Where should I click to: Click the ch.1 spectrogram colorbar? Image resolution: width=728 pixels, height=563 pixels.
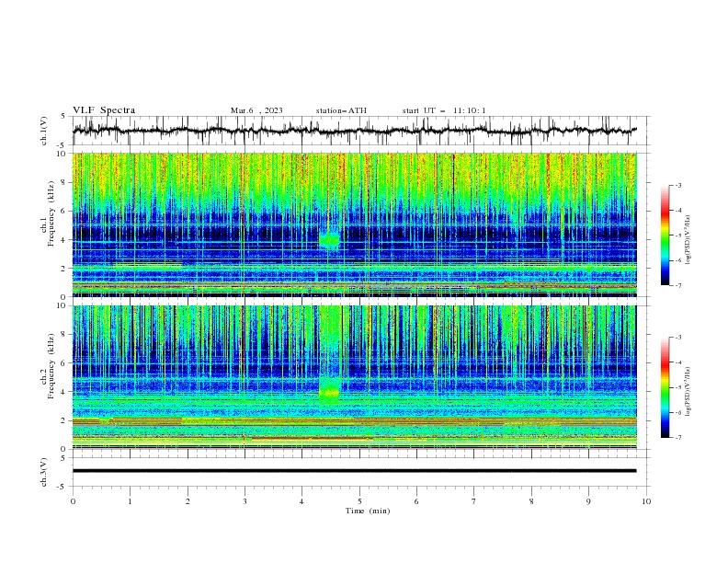(x=665, y=236)
